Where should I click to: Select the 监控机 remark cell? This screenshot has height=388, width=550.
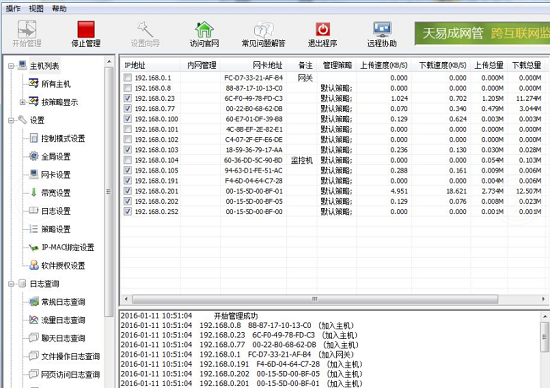point(302,160)
